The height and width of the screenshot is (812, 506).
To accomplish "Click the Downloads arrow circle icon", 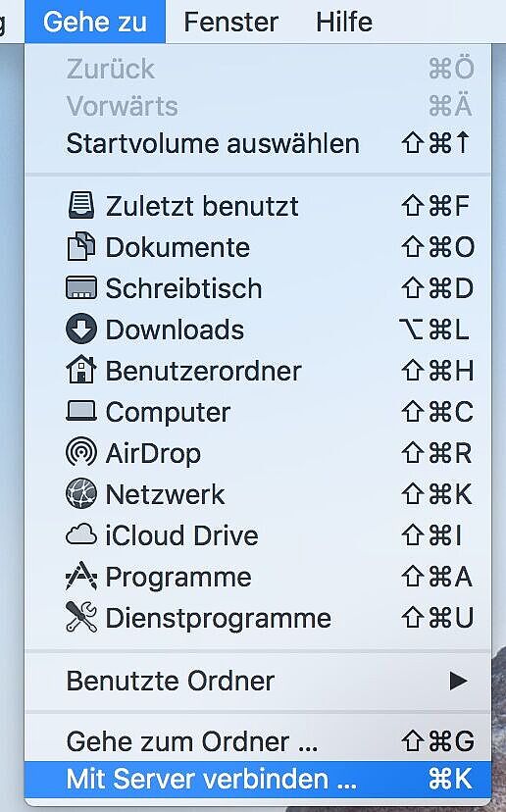I will pyautogui.click(x=81, y=329).
